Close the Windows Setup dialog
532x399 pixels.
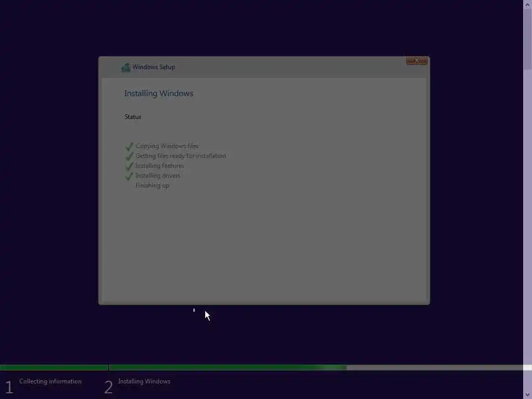coord(417,60)
